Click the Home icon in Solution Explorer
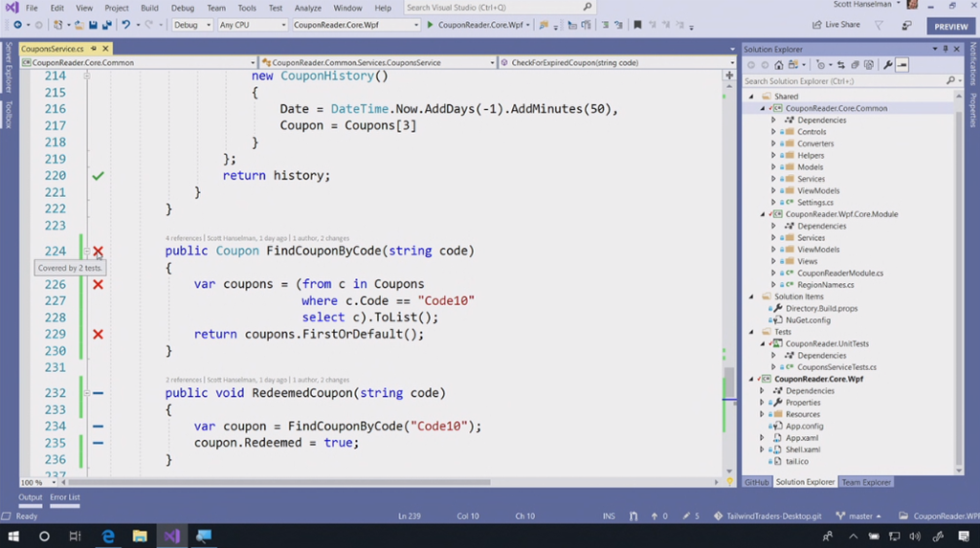The image size is (980, 548). pyautogui.click(x=778, y=65)
